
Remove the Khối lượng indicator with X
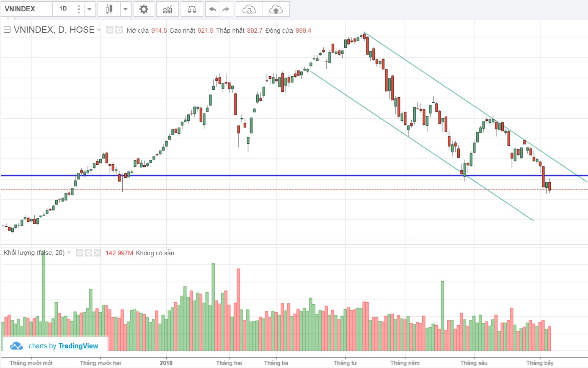click(x=97, y=253)
